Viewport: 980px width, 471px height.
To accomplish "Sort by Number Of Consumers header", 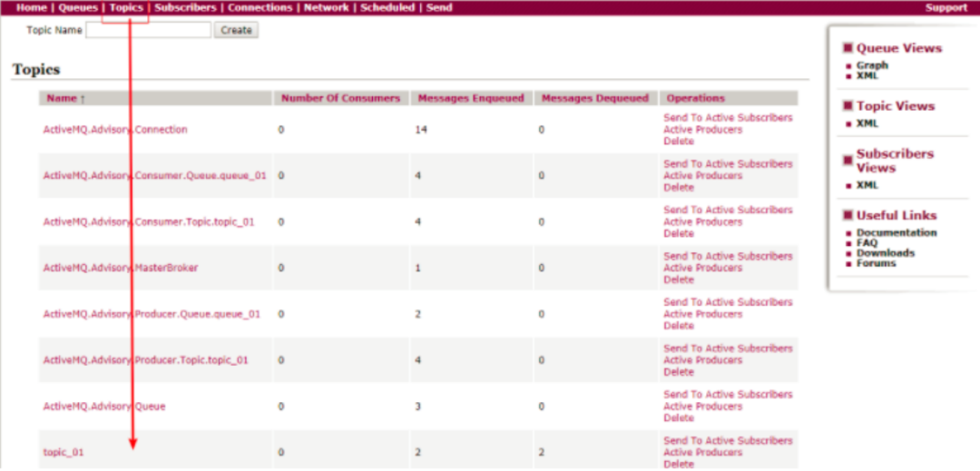I will point(340,98).
